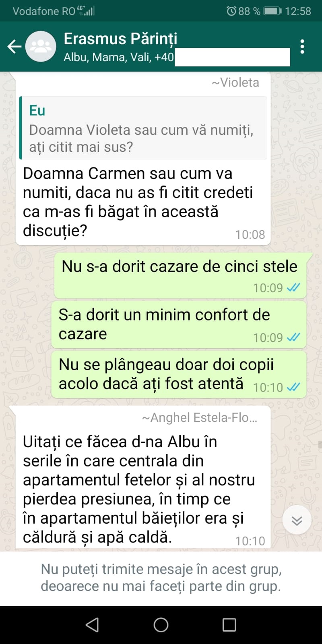Viewport: 322px width, 644px height.
Task: Tap the back arrow in chat header
Action: tap(14, 47)
